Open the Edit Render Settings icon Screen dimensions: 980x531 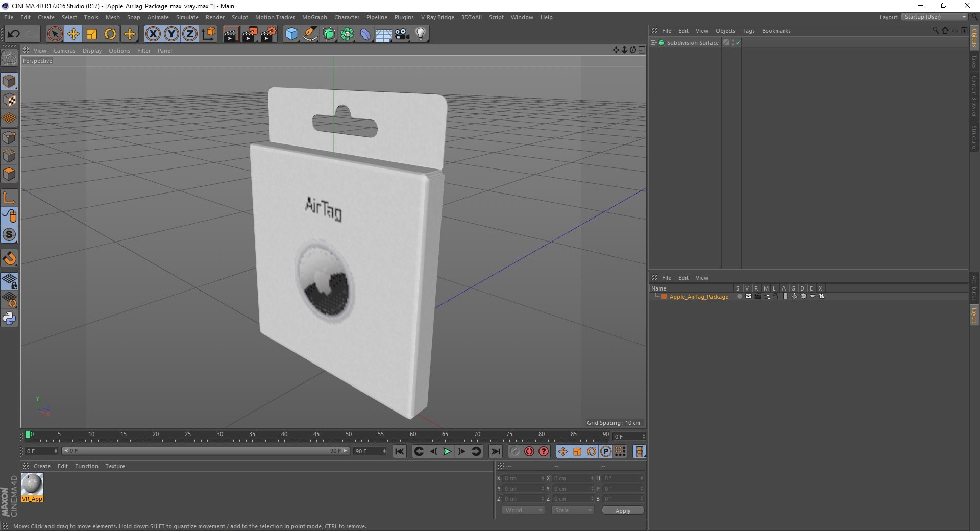coord(268,34)
